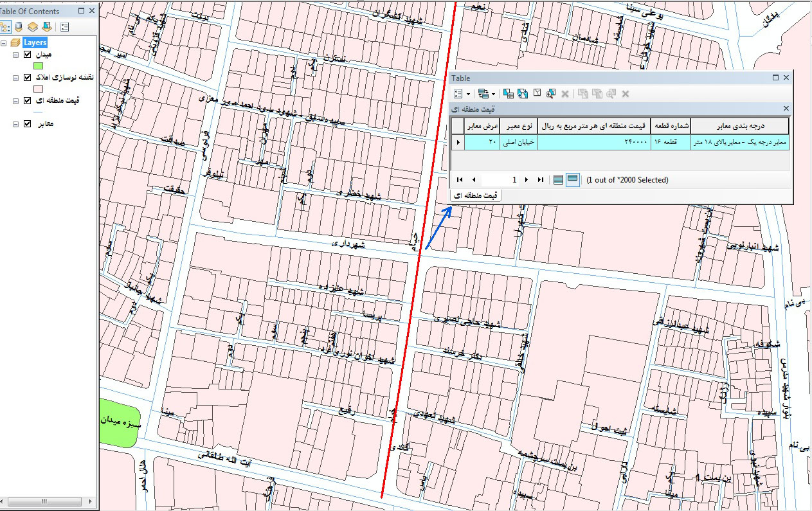Click the green میدان layer symbol swatch
Image resolution: width=812 pixels, height=511 pixels.
point(38,66)
